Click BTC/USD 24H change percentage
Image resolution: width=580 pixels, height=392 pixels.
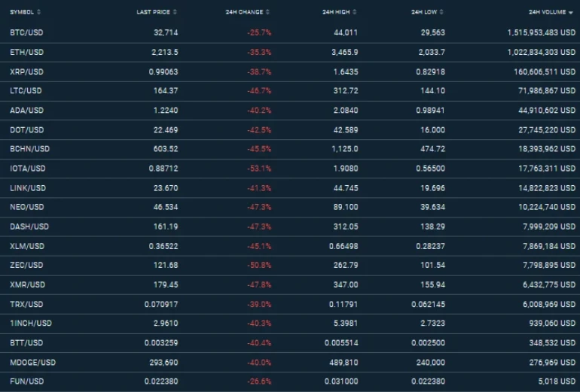[x=258, y=33]
